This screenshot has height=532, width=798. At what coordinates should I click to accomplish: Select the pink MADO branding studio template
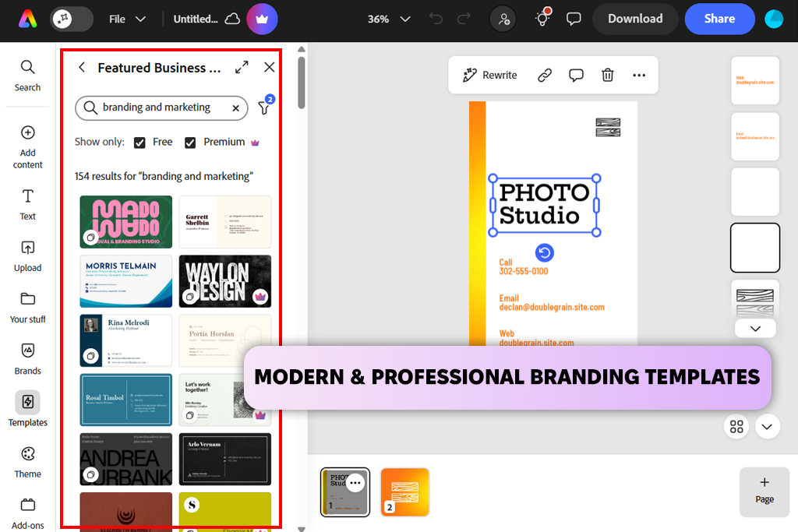(x=125, y=222)
